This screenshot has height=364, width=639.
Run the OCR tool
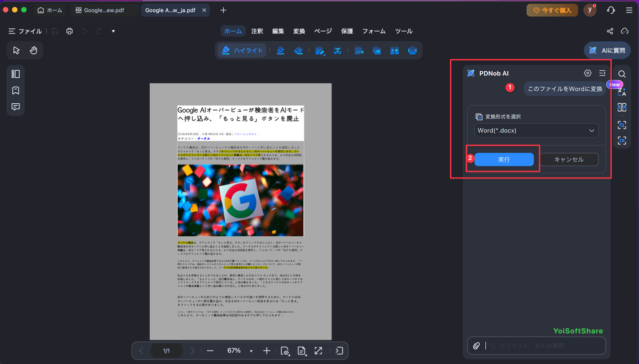click(x=359, y=50)
